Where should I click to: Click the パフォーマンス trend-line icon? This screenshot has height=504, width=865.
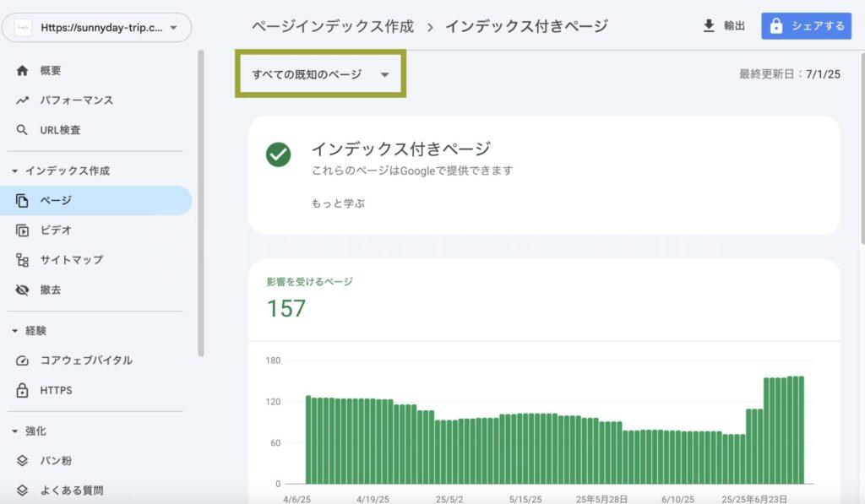pyautogui.click(x=23, y=100)
